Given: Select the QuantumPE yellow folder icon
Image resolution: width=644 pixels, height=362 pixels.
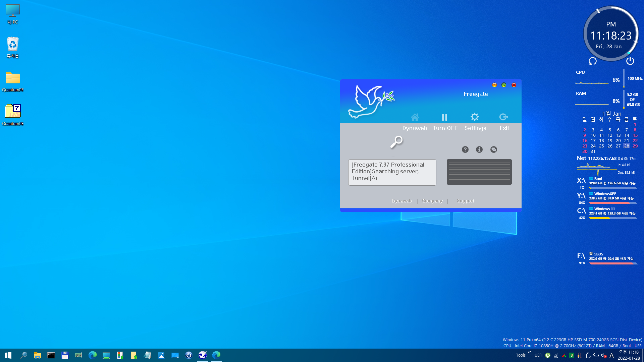Looking at the screenshot, I should (x=13, y=81).
